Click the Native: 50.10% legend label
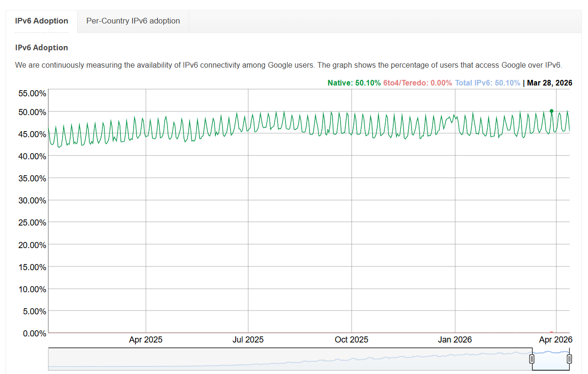588x374 pixels. (354, 83)
